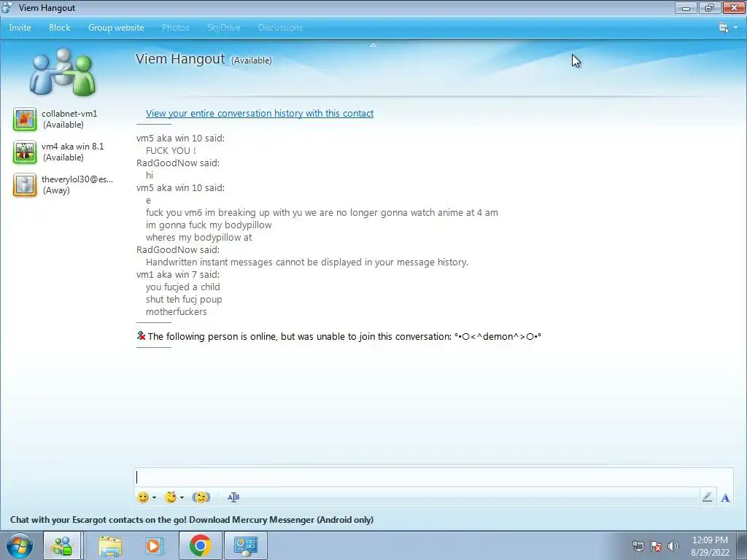Switch to handwriting mode pen icon
Viewport: 747px width, 560px height.
pos(707,497)
